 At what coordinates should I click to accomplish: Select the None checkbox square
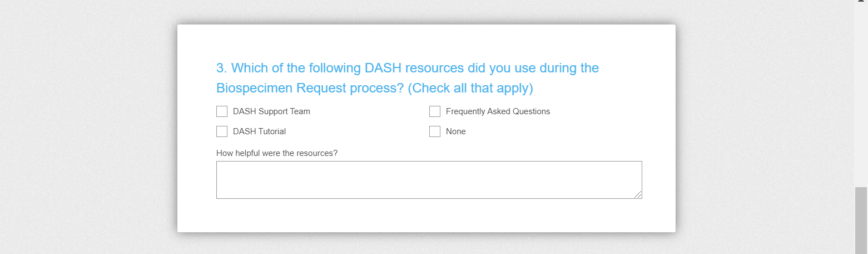click(435, 131)
